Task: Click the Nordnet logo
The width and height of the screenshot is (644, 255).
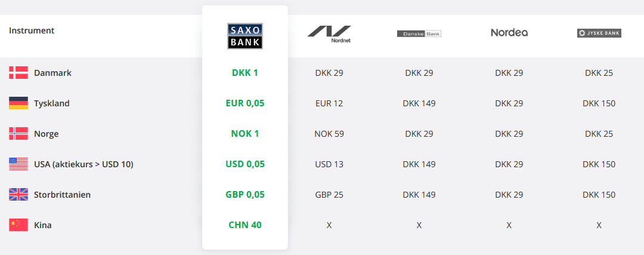Action: [x=329, y=33]
